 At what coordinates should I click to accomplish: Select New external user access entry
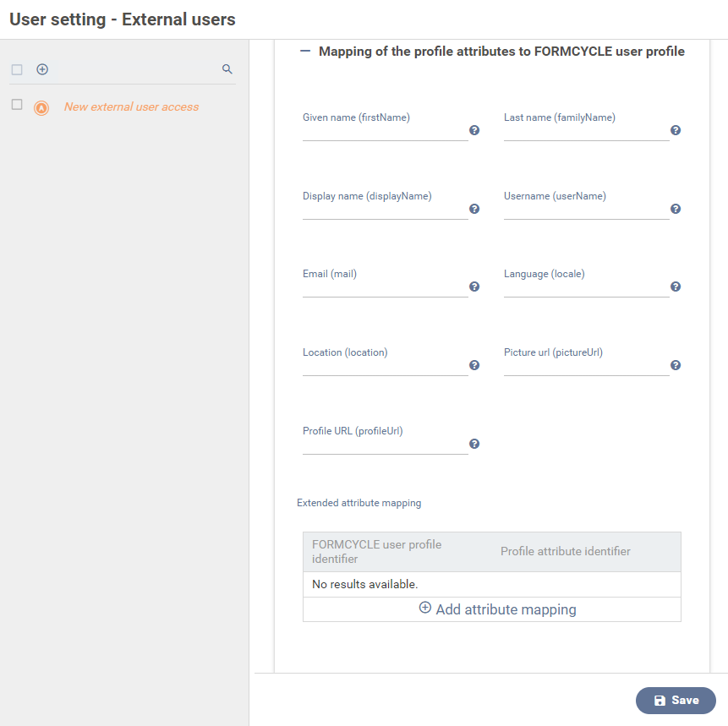point(131,106)
